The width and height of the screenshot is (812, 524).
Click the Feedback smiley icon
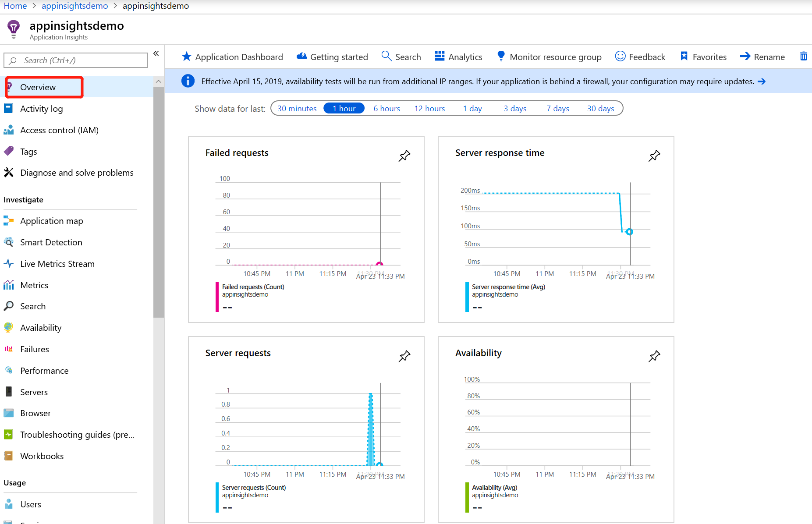pyautogui.click(x=620, y=56)
